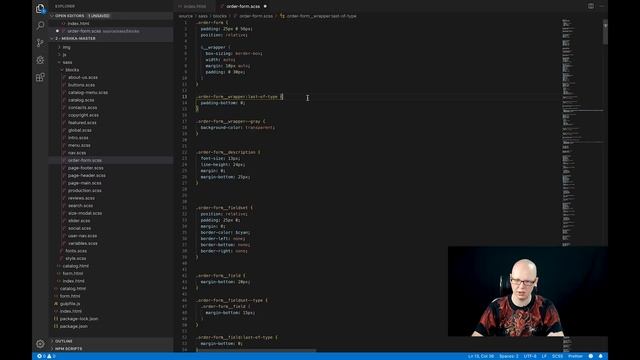Open package.json file
Image resolution: width=640 pixels, height=360 pixels.
(x=73, y=327)
